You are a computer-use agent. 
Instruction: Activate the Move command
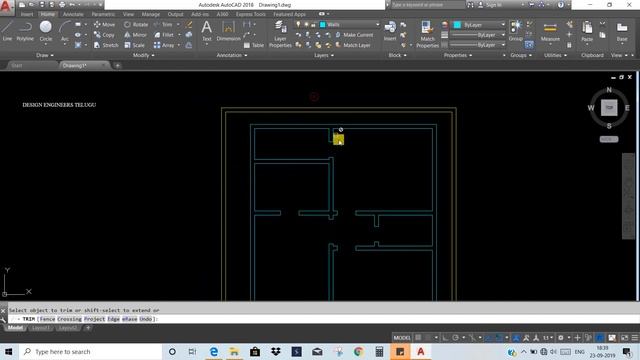click(104, 24)
